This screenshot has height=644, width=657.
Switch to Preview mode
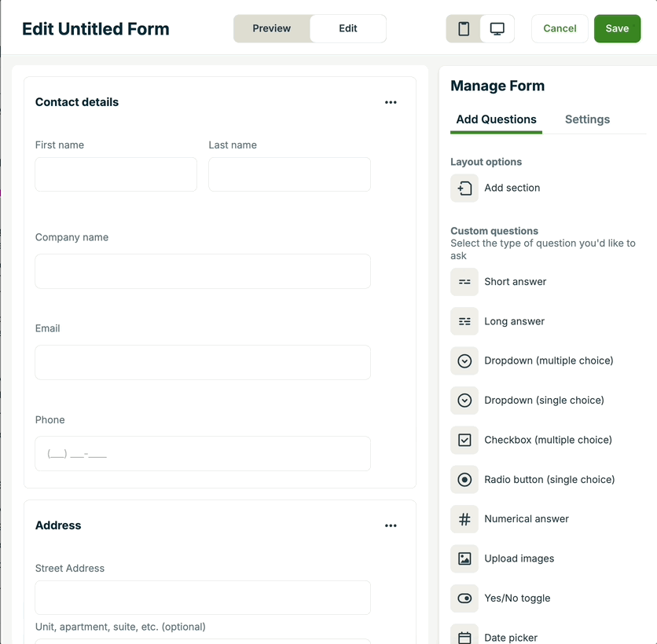(x=272, y=28)
